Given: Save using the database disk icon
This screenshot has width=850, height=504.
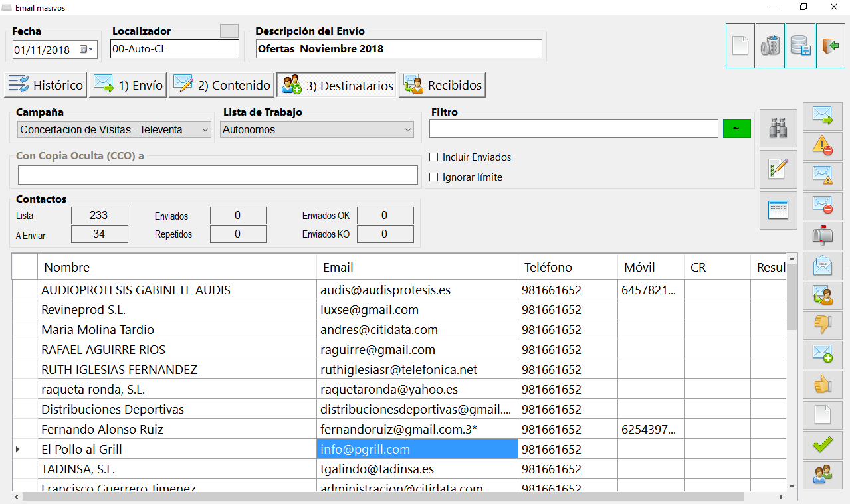Looking at the screenshot, I should 800,46.
